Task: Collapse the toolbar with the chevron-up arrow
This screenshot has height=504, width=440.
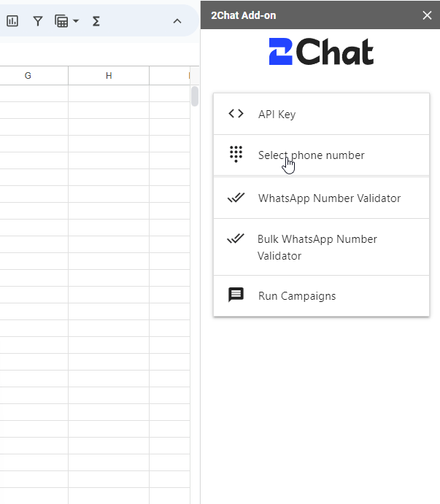Action: (x=177, y=21)
